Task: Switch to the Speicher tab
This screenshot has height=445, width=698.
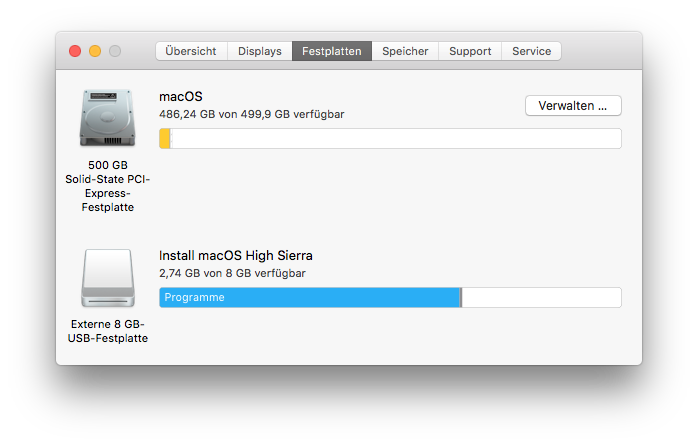Action: point(405,51)
